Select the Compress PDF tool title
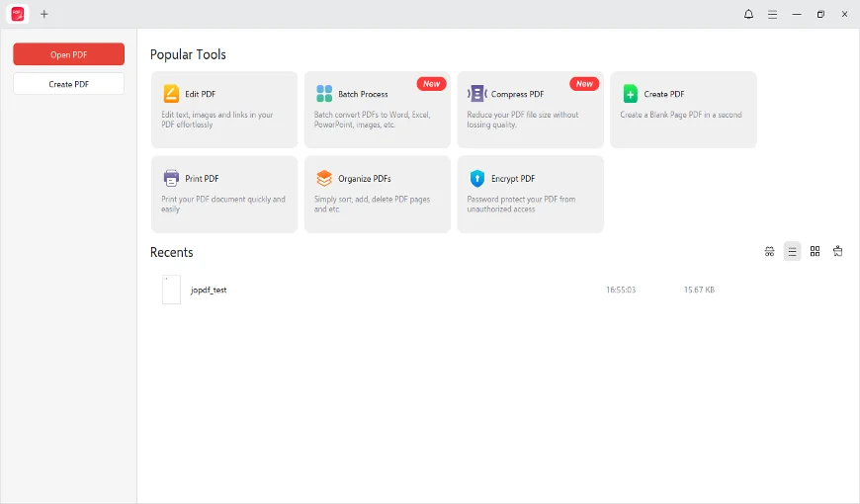860x504 pixels. tap(517, 94)
